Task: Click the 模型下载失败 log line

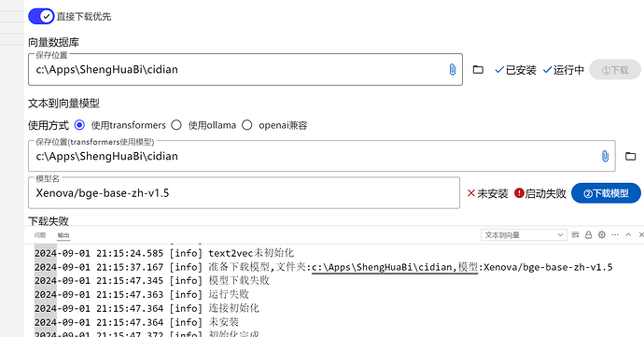Action: [239, 281]
